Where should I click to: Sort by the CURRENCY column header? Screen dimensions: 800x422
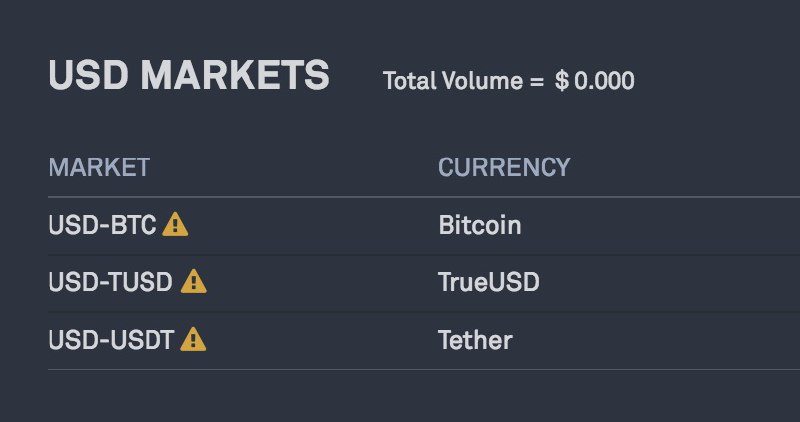click(504, 167)
